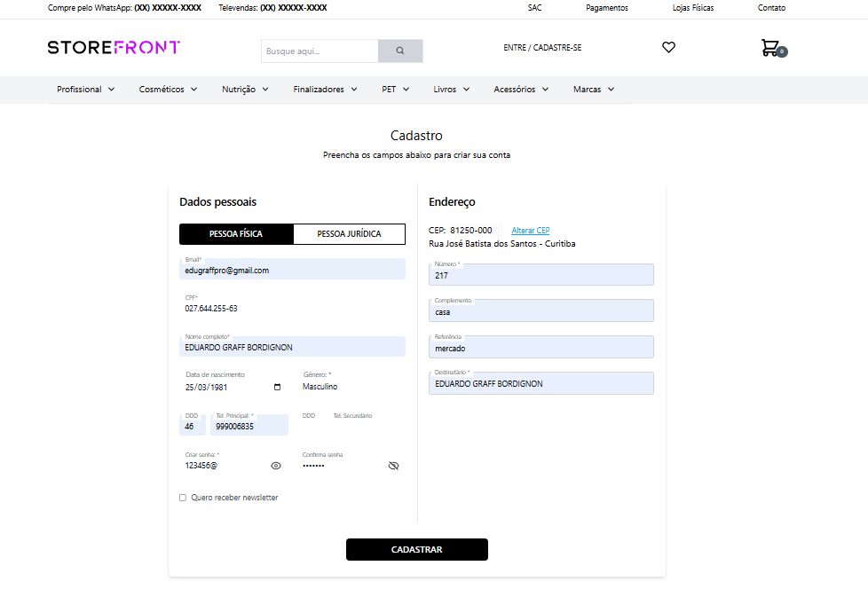Open the birth date calendar picker
The width and height of the screenshot is (868, 597).
(278, 387)
